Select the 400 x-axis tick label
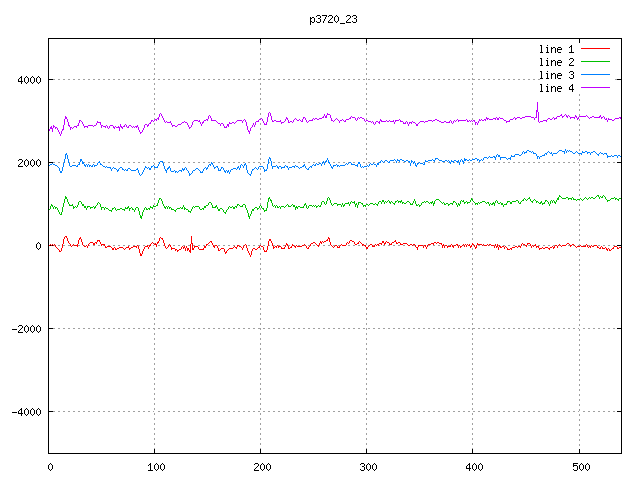640x480 pixels. (x=473, y=466)
